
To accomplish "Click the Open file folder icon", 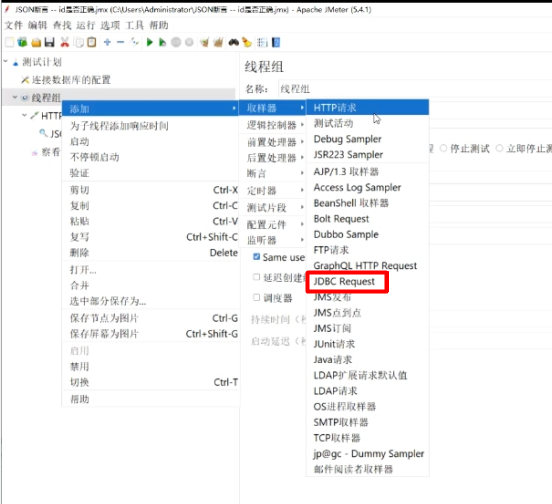I will pos(36,43).
